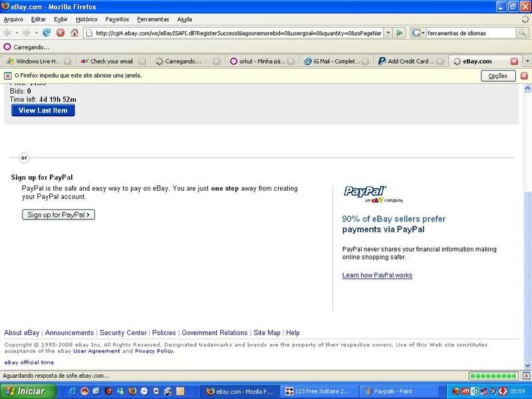Go to the Home page icon

pos(74,33)
